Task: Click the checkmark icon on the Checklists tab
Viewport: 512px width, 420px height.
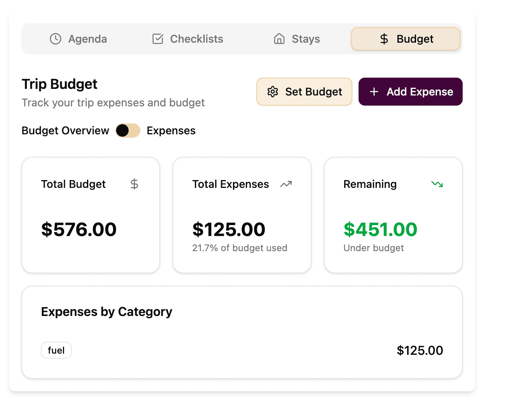Action: click(x=158, y=39)
